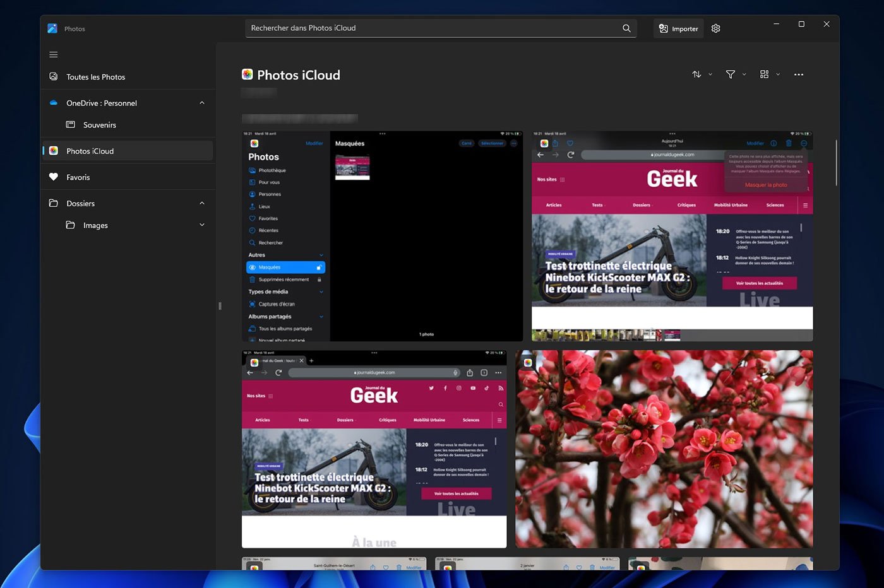The image size is (884, 588).
Task: Open the hamburger navigation menu
Action: [54, 55]
